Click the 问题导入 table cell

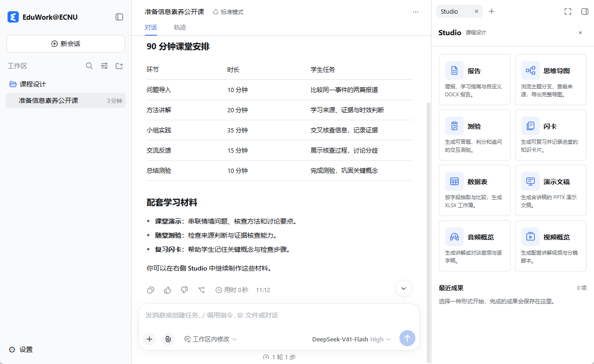[159, 90]
